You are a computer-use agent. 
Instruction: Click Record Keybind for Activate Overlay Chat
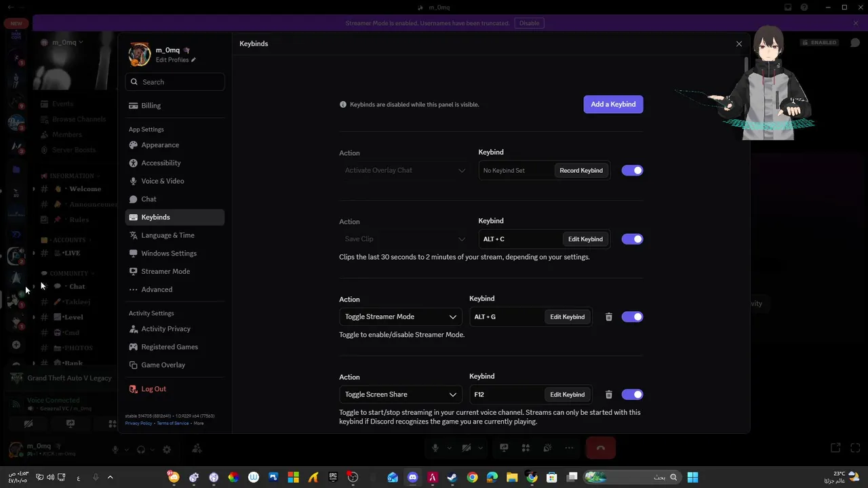click(x=581, y=170)
